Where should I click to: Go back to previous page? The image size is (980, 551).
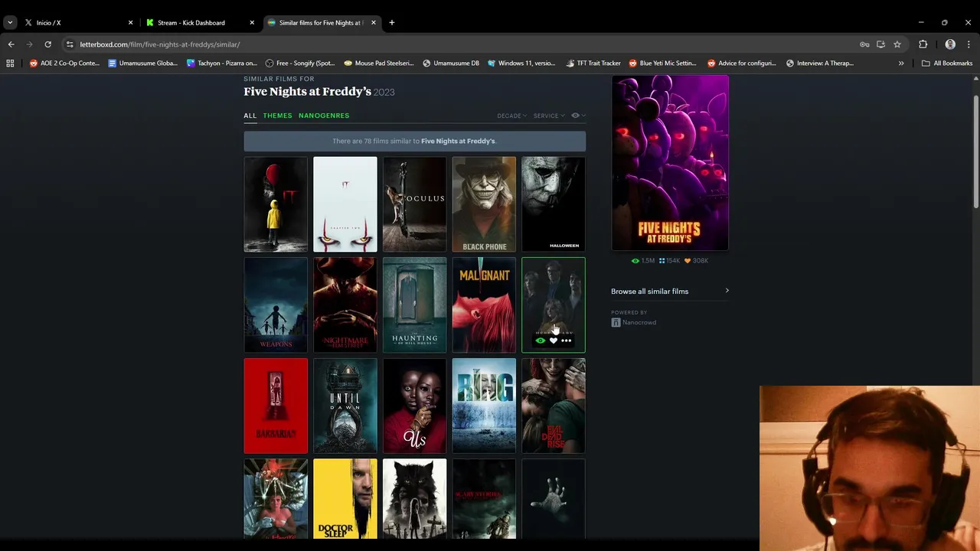(11, 44)
